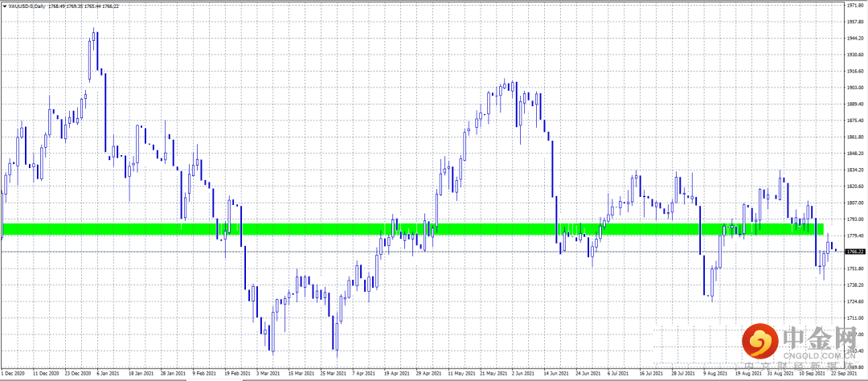Click the 23 Dec 2020 date label
The height and width of the screenshot is (381, 868).
click(78, 374)
